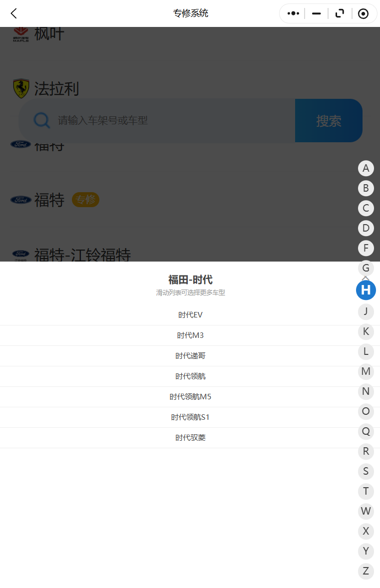380x588 pixels.
Task: Open the three-dot more options menu
Action: pos(293,13)
